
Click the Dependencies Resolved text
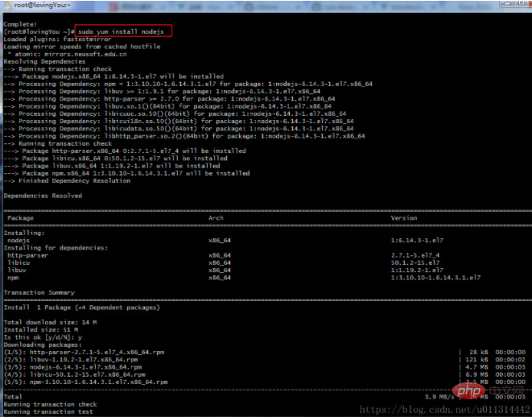43,196
